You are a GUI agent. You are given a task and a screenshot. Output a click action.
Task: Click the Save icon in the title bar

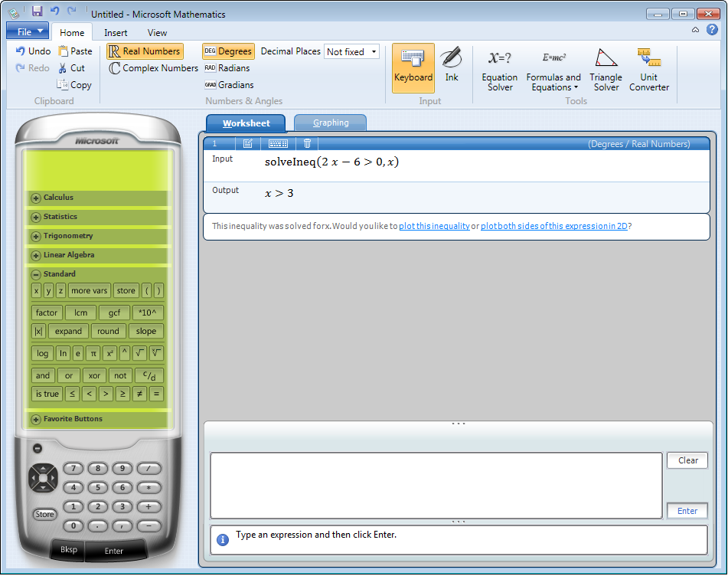point(37,11)
